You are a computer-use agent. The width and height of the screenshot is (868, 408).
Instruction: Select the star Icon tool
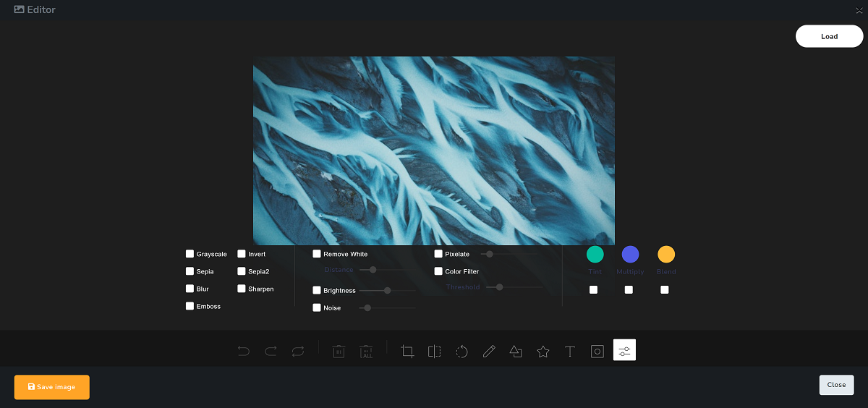coord(543,352)
